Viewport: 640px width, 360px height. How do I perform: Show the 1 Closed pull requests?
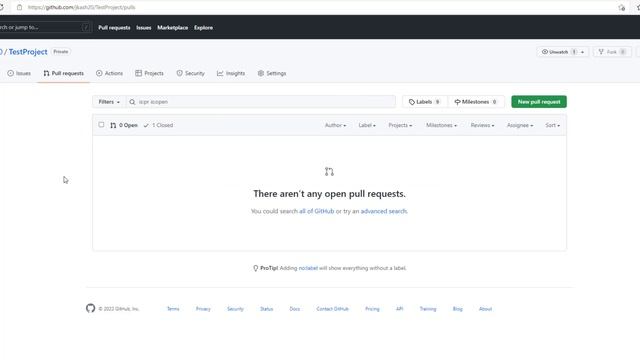click(x=158, y=125)
